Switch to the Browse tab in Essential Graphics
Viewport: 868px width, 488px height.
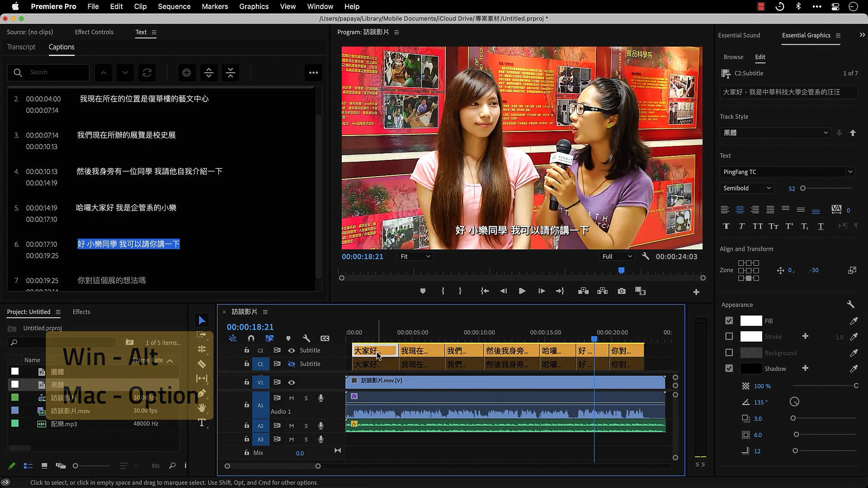[733, 57]
